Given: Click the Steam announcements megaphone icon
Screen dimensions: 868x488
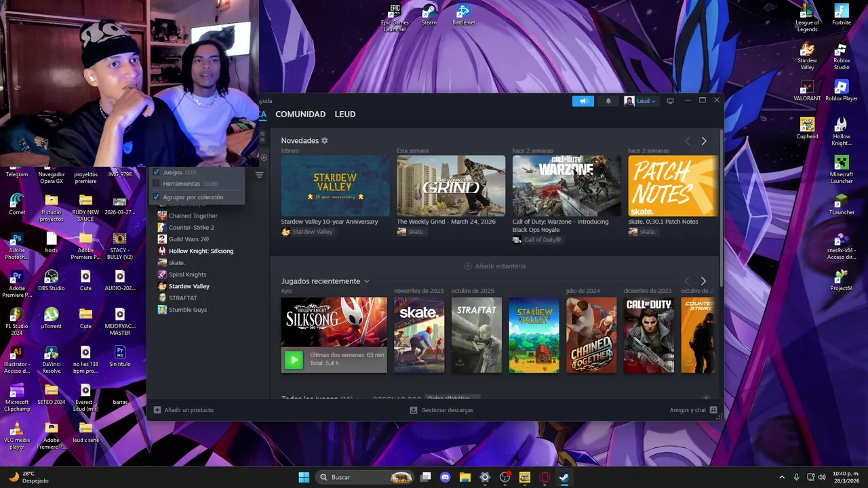Looking at the screenshot, I should point(583,101).
